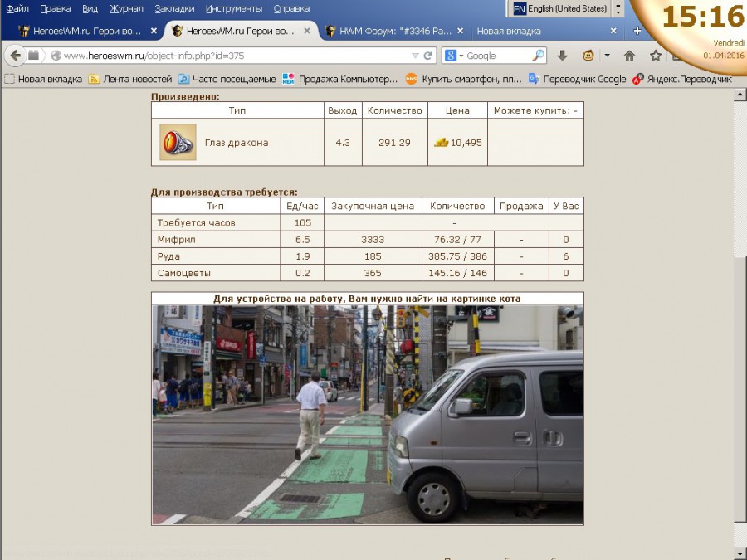This screenshot has width=747, height=560.
Task: Click the Dragon Eye ring item icon
Action: pos(178,142)
